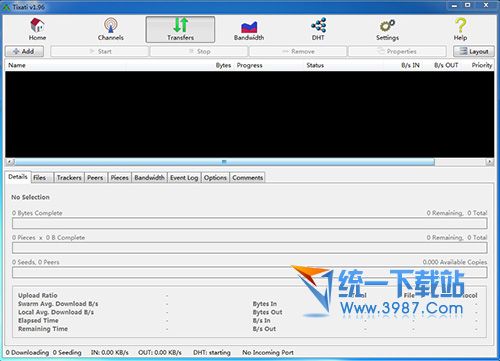Viewport: 500px width, 361px height.
Task: Open the Help question mark icon
Action: coord(460,25)
